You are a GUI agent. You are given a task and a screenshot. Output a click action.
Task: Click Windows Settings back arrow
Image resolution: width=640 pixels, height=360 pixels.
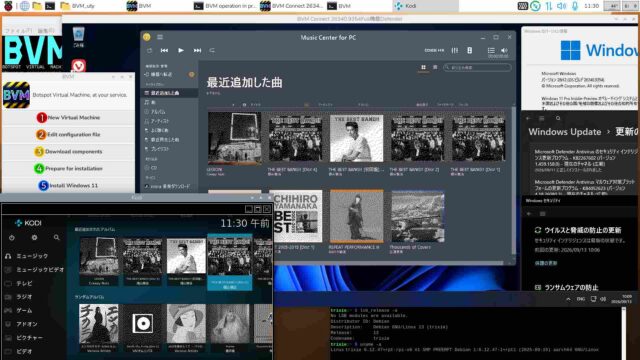pos(529,118)
